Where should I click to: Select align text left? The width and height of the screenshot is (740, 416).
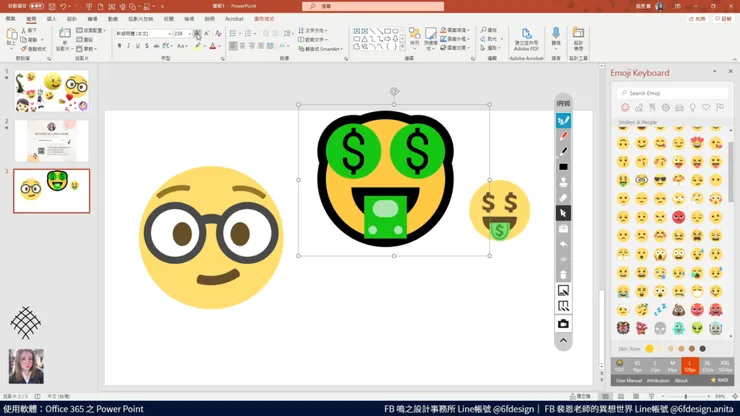tap(233, 46)
